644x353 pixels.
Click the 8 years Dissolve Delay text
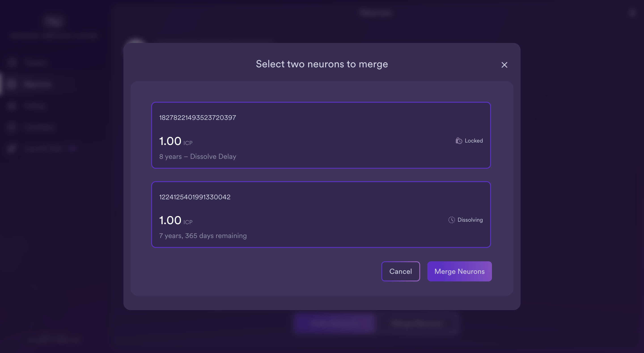coord(197,156)
